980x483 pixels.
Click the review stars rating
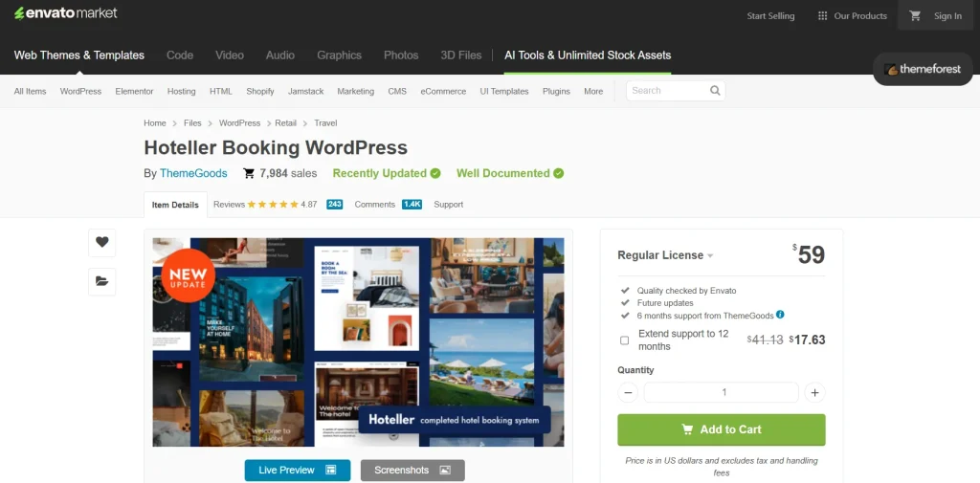click(273, 205)
